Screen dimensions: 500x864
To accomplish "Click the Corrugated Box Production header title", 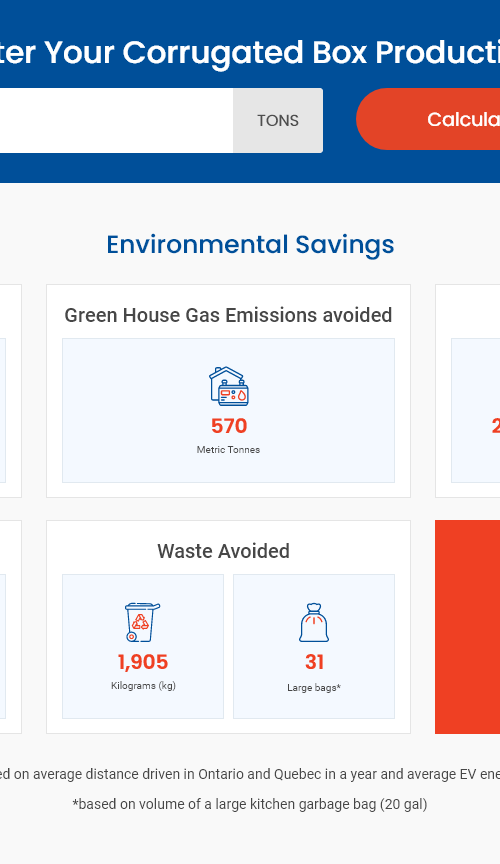I will (250, 53).
